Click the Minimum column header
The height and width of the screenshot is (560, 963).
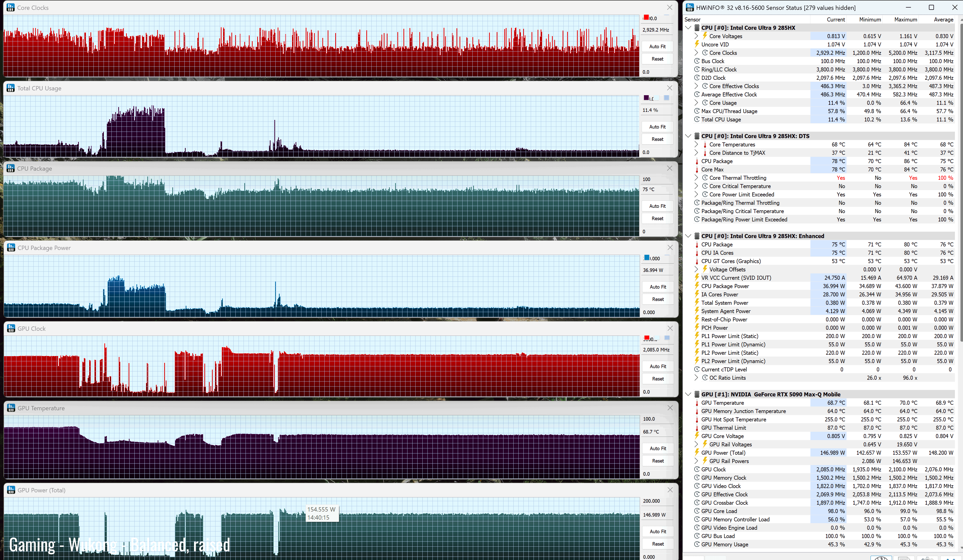865,19
